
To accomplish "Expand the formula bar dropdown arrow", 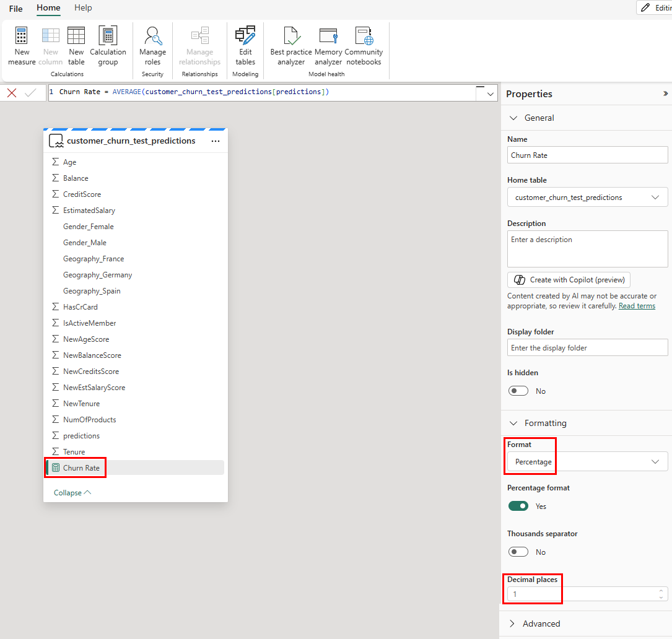I will [x=491, y=94].
